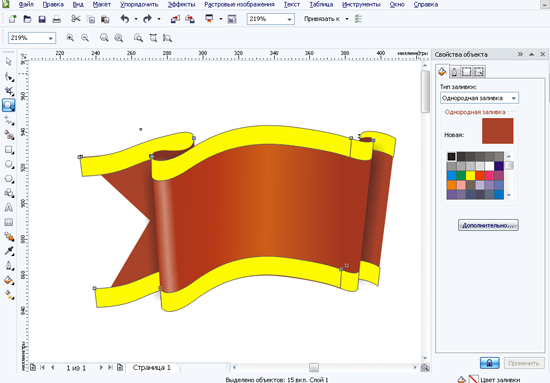Zoom to page width icon
Viewport: 550px width, 383px height.
153,38
